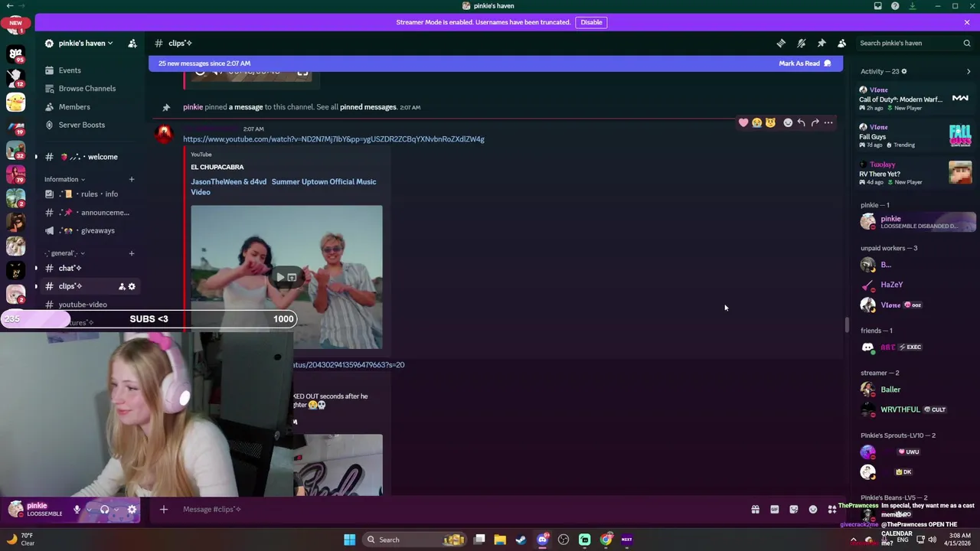
Task: Toggle channel notification settings bell icon
Action: click(x=801, y=43)
